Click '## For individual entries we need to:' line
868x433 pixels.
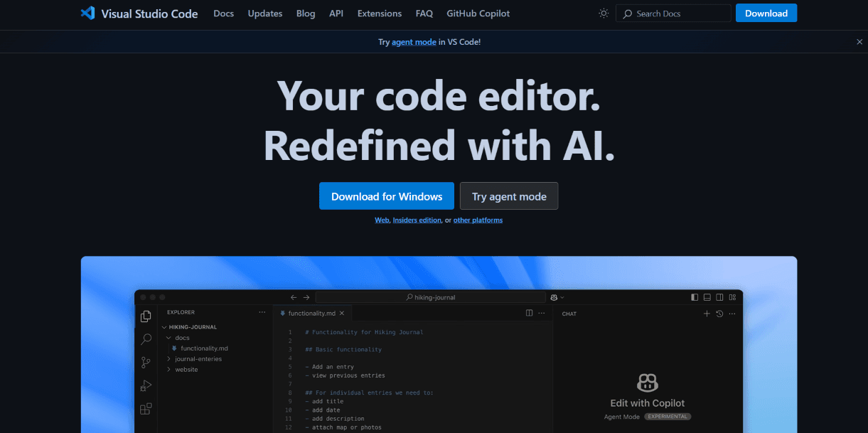tap(369, 392)
